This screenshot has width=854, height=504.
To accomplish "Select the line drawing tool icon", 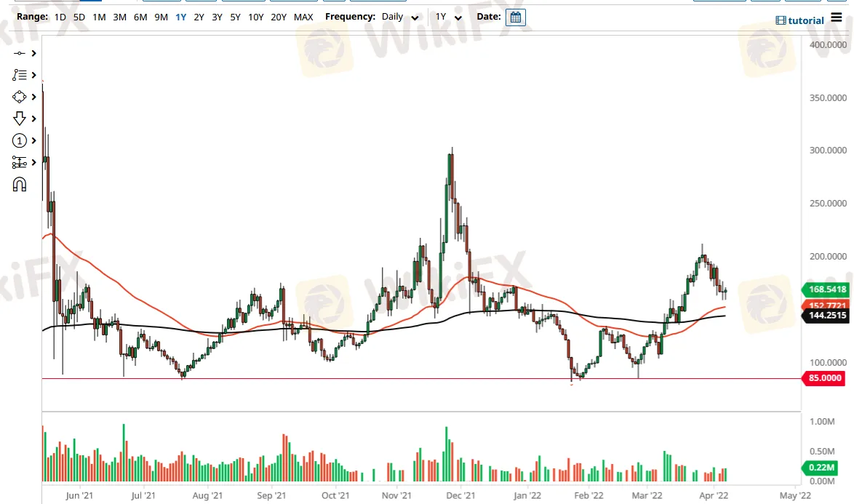I will [x=20, y=54].
